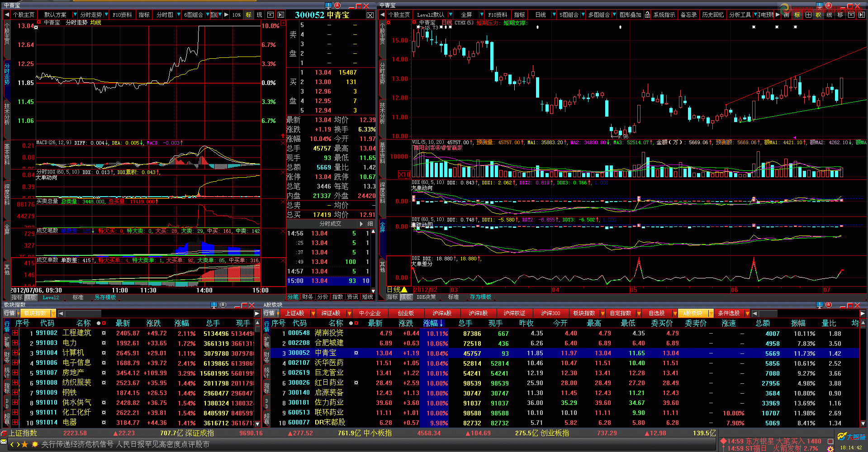Open the 沪深300 tab
Image resolution: width=868 pixels, height=452 pixels.
(550, 313)
